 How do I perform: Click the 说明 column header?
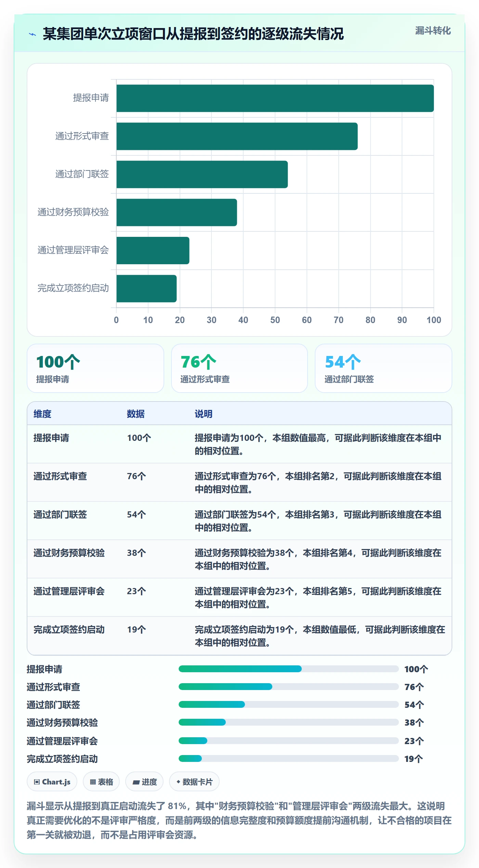204,414
